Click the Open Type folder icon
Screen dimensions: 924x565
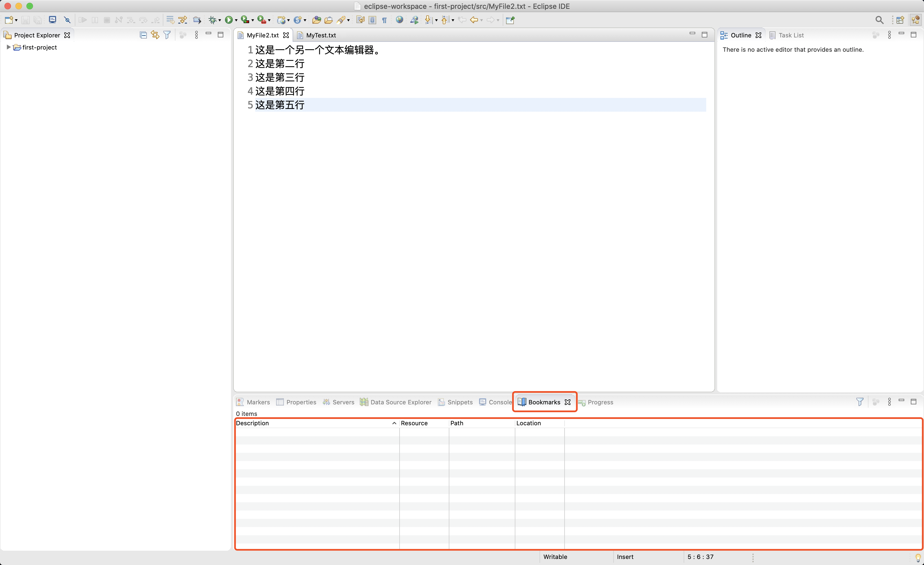pos(316,20)
